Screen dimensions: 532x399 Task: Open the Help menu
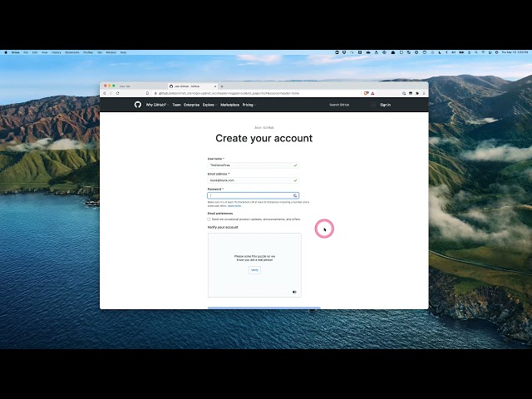pos(123,52)
